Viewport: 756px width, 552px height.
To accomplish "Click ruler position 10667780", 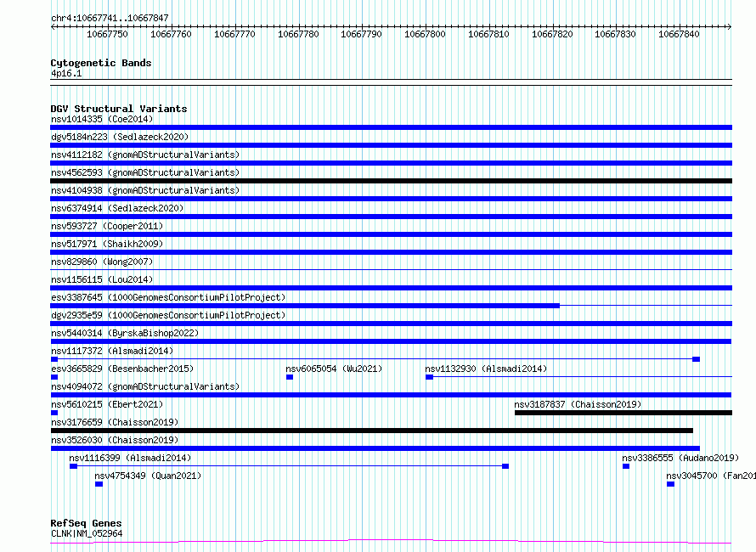I will [298, 34].
